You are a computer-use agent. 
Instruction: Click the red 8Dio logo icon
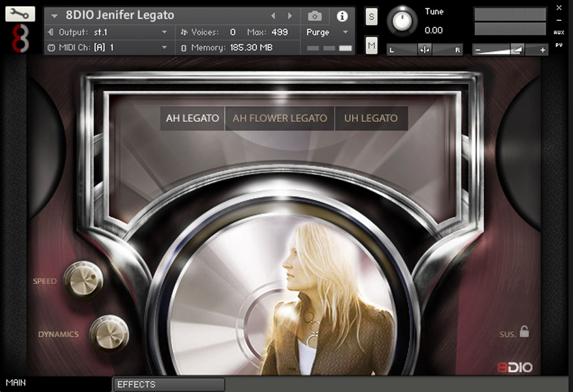pos(20,38)
